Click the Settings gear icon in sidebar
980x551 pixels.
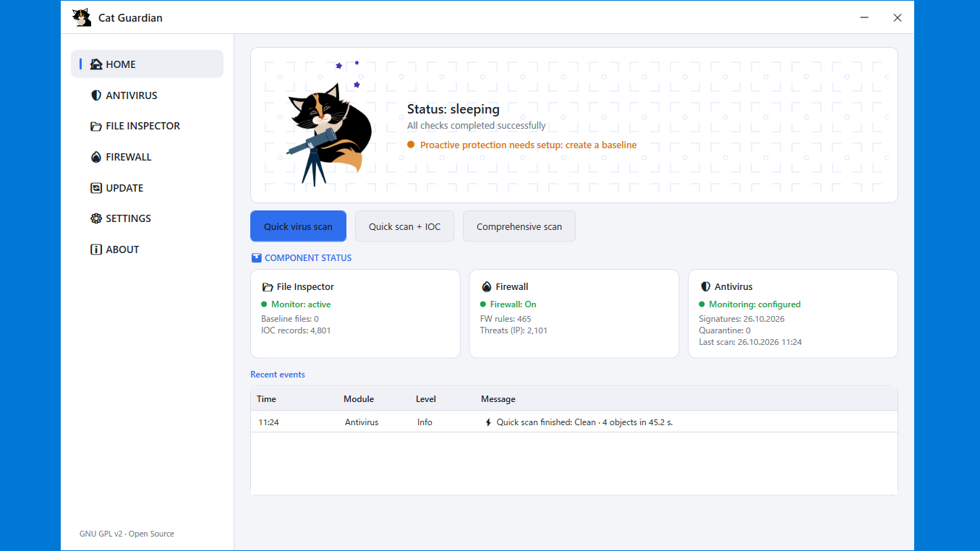96,218
